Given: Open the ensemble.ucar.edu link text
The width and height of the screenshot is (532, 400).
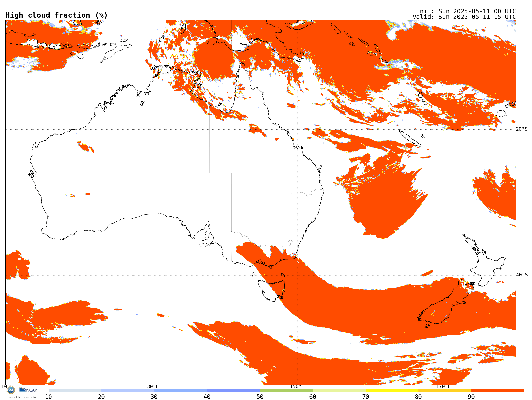Looking at the screenshot, I should (22, 397).
